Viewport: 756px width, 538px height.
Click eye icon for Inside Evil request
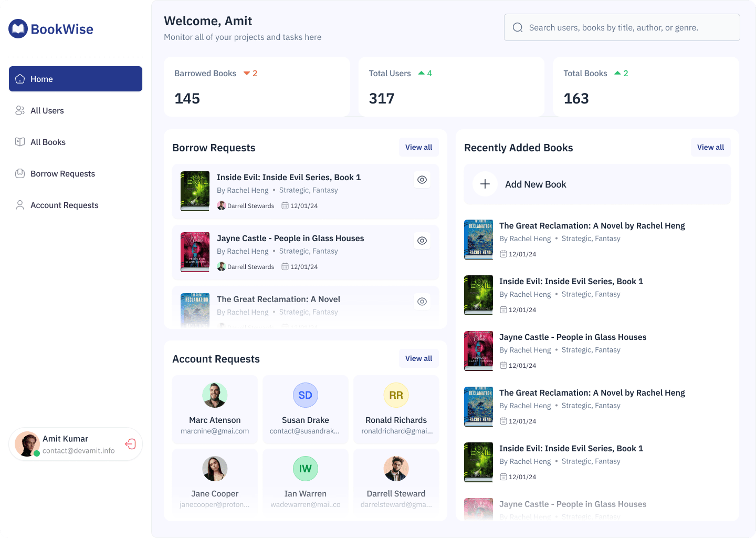(x=422, y=180)
